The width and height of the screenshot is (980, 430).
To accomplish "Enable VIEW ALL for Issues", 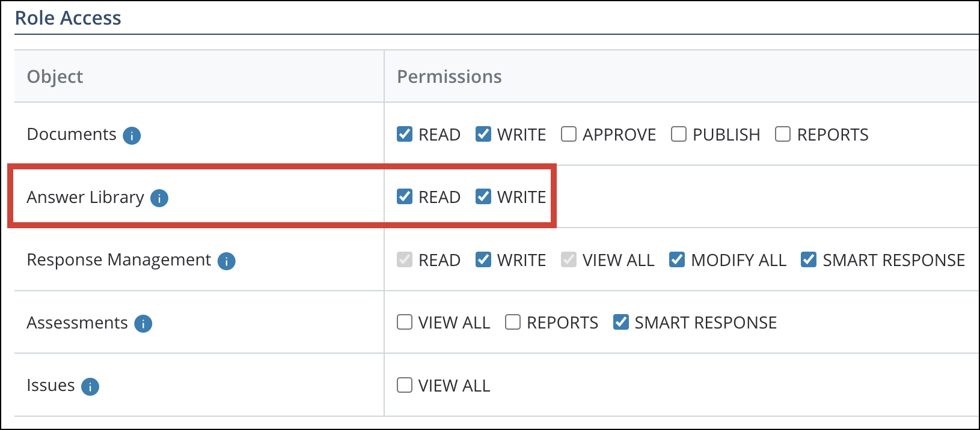I will [x=404, y=386].
